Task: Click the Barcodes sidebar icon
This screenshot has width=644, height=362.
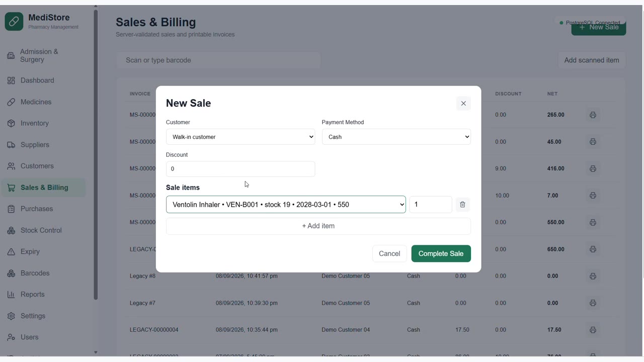Action: pyautogui.click(x=11, y=273)
